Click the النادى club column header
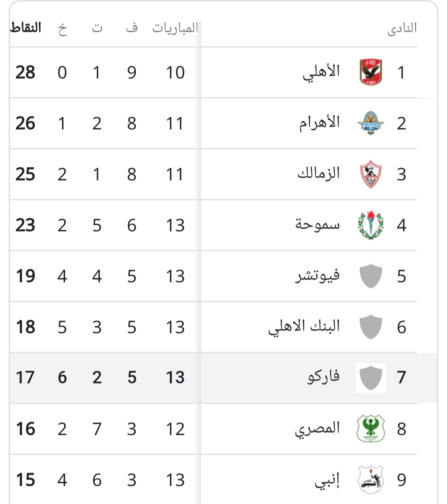Image resolution: width=447 pixels, height=504 pixels. (402, 29)
